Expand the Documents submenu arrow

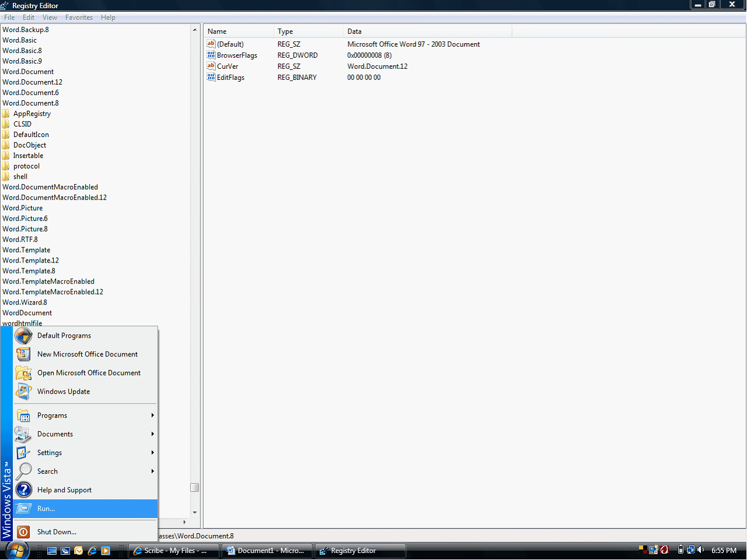(x=152, y=434)
